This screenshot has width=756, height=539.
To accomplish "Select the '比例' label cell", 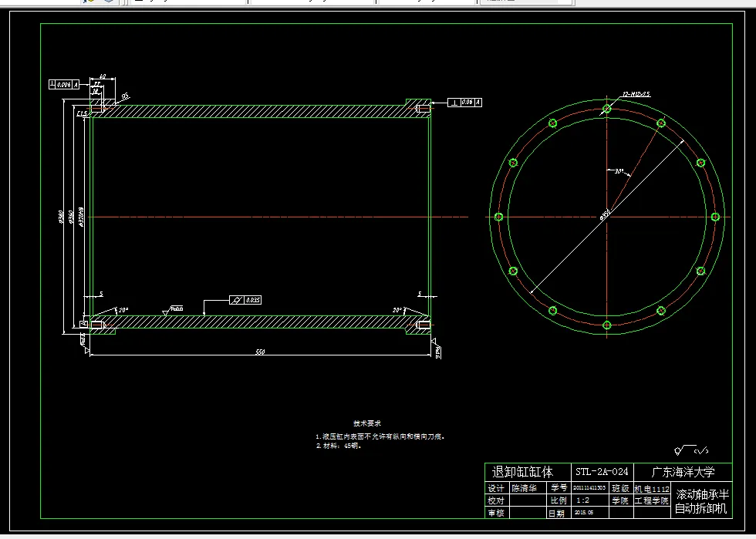I will (x=559, y=500).
